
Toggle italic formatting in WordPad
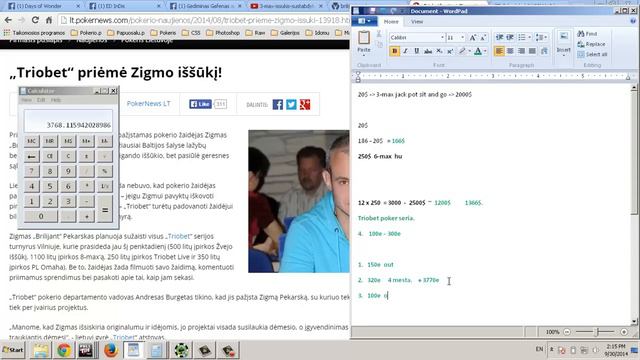pyautogui.click(x=405, y=51)
